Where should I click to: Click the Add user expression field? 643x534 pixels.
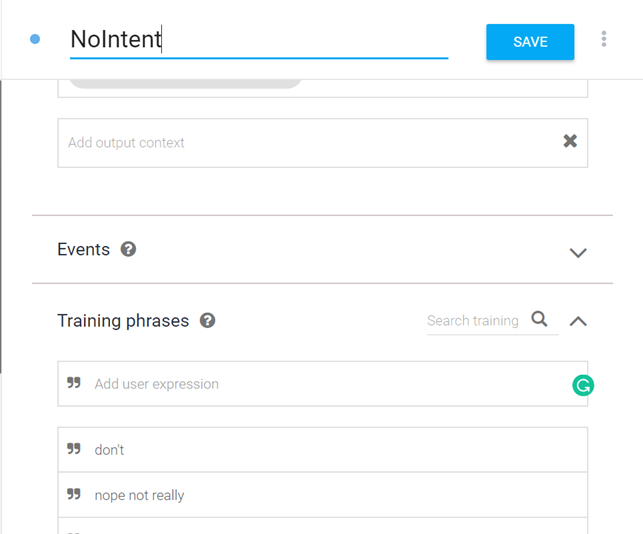(x=320, y=384)
